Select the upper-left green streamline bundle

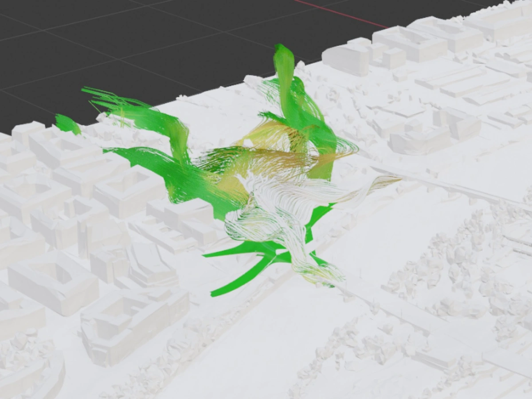(133, 111)
